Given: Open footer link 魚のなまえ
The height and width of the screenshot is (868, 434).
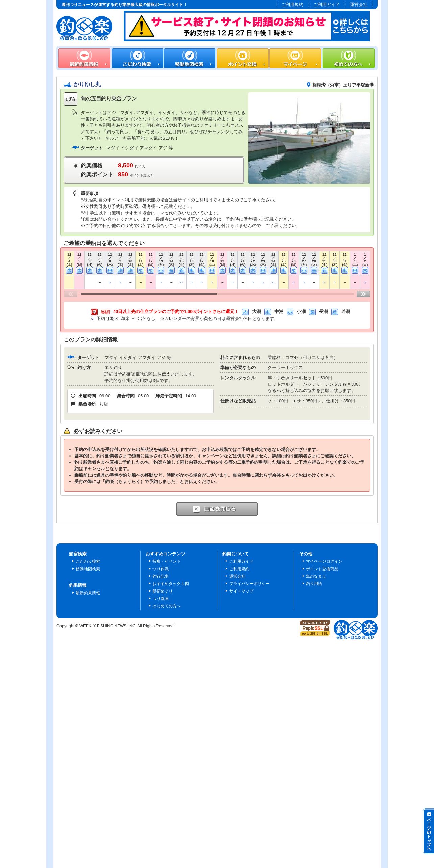Looking at the screenshot, I should 316,576.
